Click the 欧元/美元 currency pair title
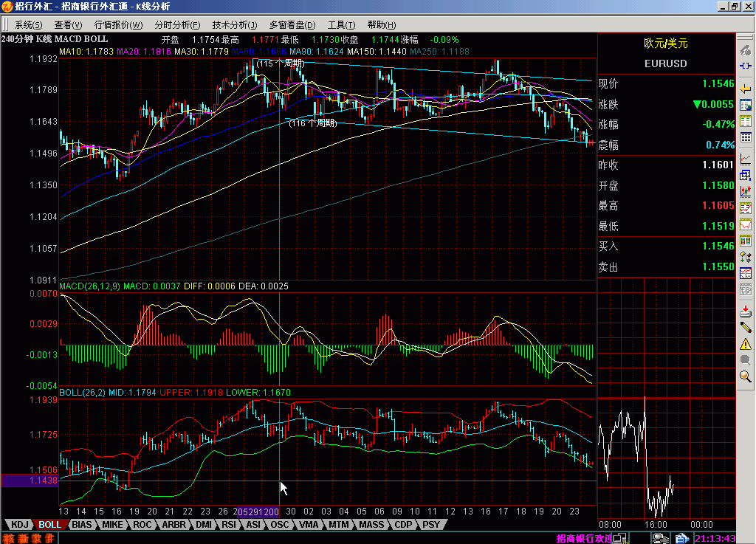This screenshot has width=756, height=544. pos(665,44)
